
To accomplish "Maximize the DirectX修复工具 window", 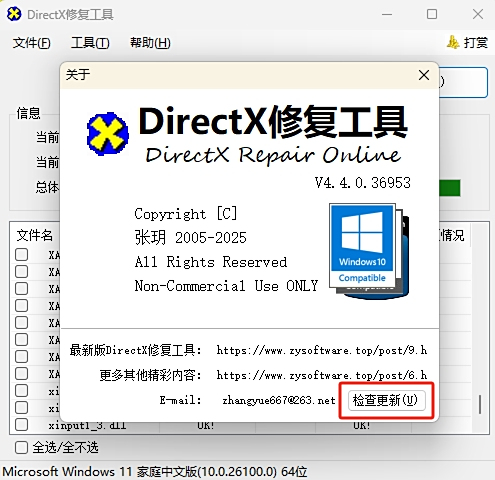I will (x=432, y=14).
